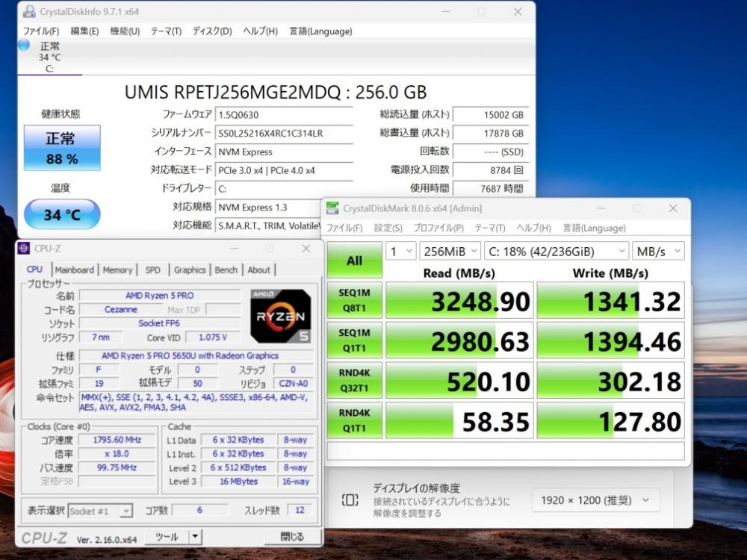Select the C: drive tab in CrystalDiskInfo
Viewport: 747px width, 560px height.
pos(49,57)
